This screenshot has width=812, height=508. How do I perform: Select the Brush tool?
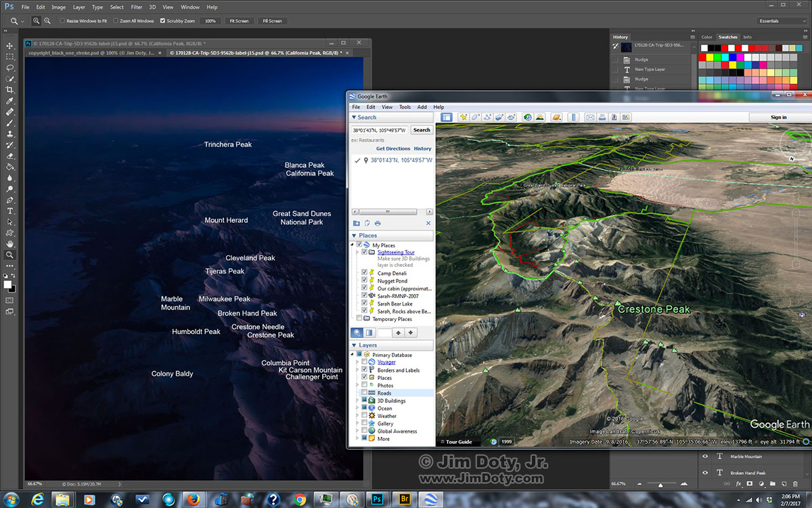click(9, 123)
